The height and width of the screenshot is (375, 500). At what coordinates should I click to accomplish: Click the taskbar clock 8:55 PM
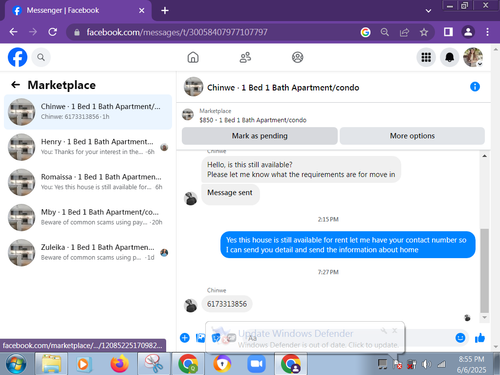pos(471,359)
